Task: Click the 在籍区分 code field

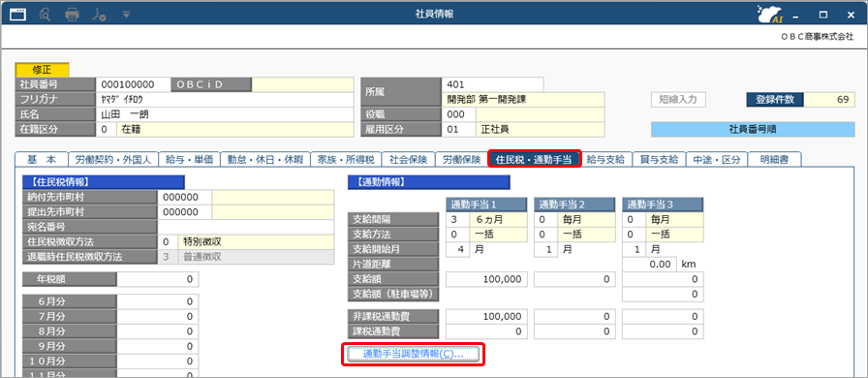Action: point(106,130)
